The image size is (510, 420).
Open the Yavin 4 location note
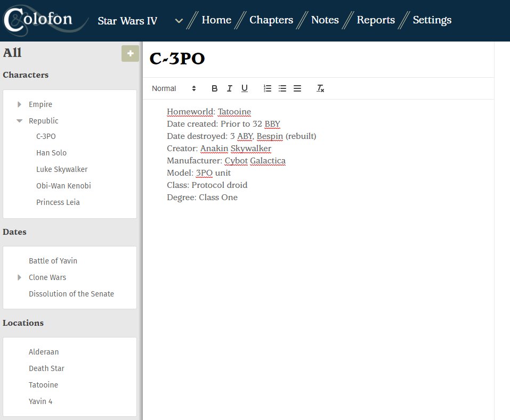[x=41, y=401]
